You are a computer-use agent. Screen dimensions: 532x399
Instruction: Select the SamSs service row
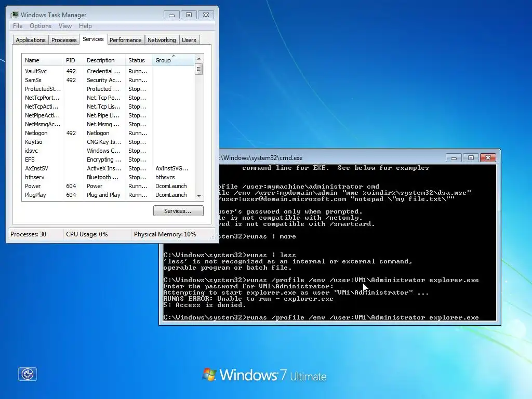point(108,80)
